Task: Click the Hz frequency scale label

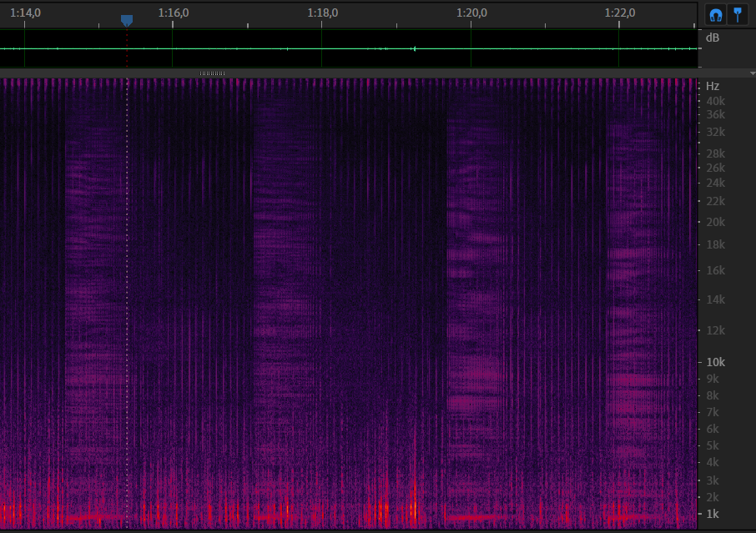Action: click(x=713, y=86)
